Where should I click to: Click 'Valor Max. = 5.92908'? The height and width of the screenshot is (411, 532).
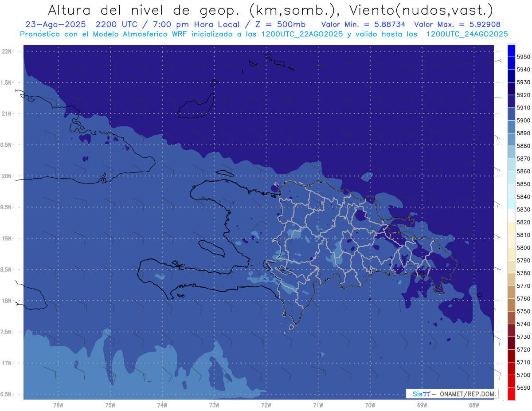click(x=458, y=24)
